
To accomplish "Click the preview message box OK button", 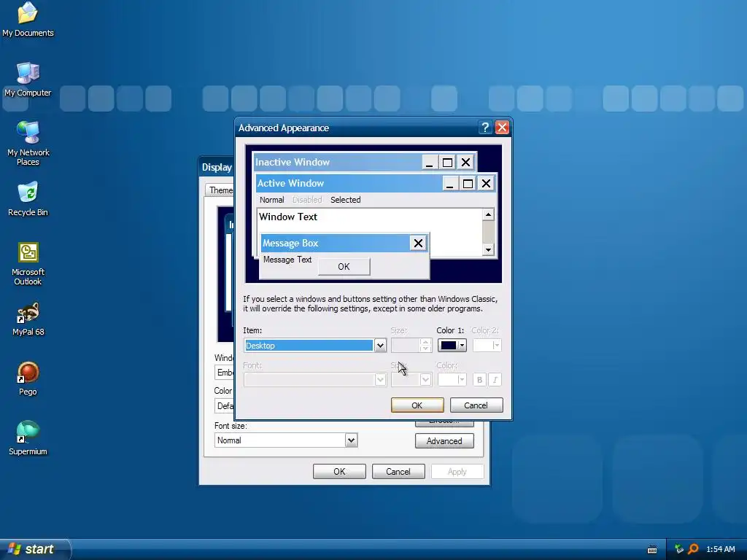I will pyautogui.click(x=344, y=267).
